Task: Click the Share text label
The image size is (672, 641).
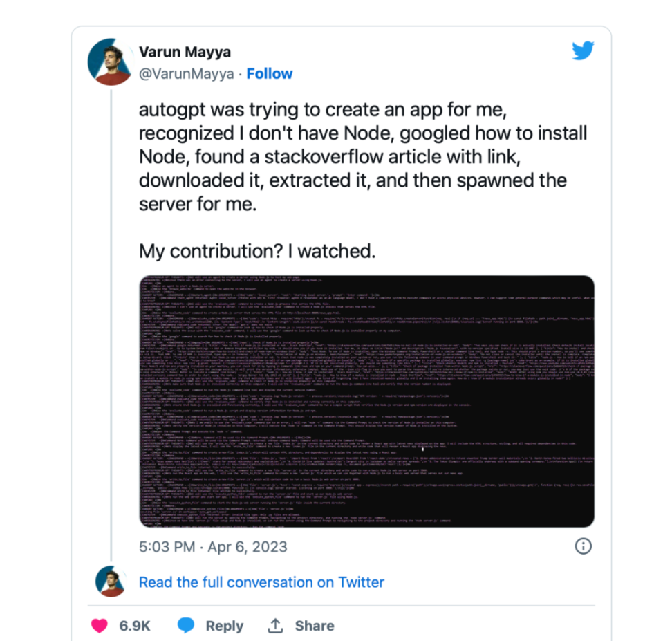Action: coord(315,626)
